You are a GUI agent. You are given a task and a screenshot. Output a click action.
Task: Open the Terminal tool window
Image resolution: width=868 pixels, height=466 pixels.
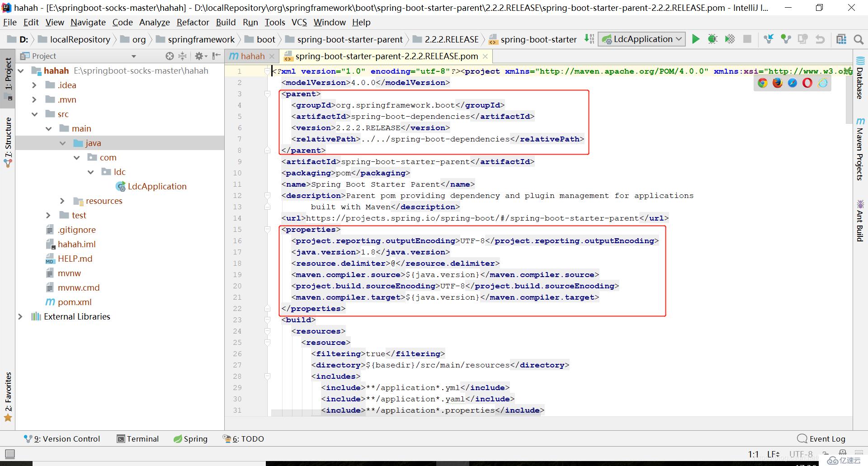tap(138, 439)
